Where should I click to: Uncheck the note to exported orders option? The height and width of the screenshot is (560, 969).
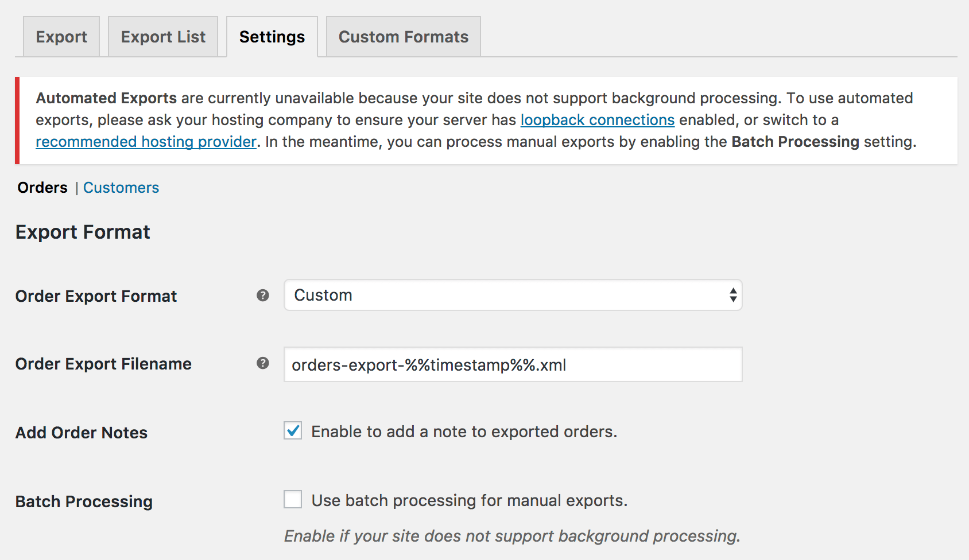293,431
